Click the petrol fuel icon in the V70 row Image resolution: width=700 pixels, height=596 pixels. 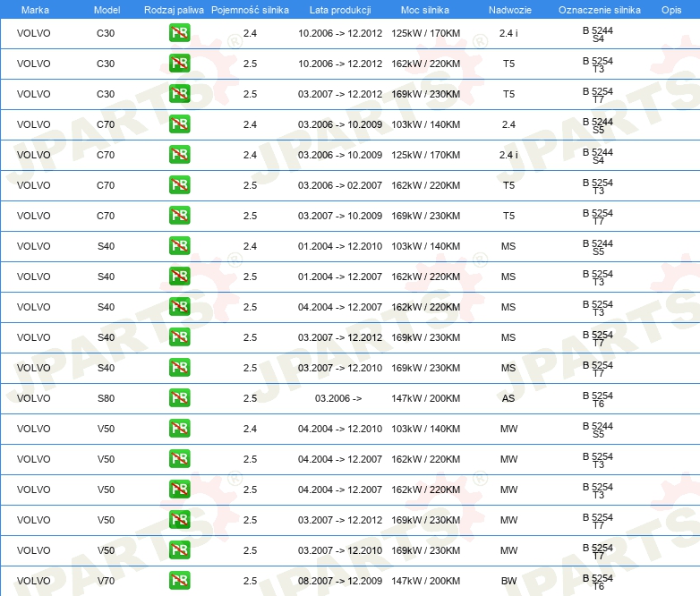(x=179, y=581)
